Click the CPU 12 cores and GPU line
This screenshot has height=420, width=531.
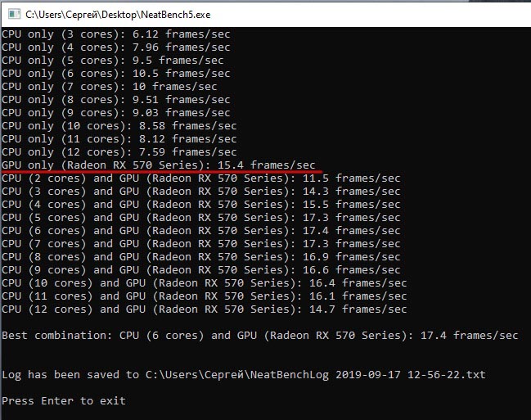point(205,309)
